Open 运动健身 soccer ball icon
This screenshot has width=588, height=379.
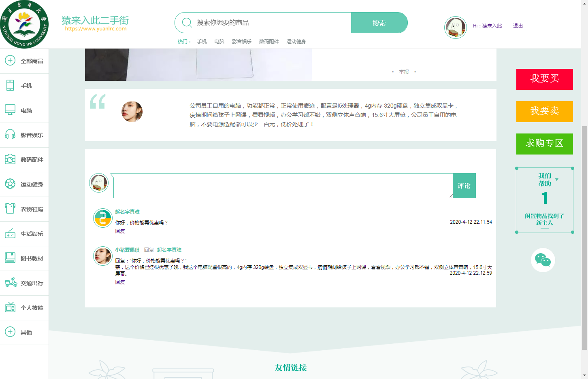point(10,184)
